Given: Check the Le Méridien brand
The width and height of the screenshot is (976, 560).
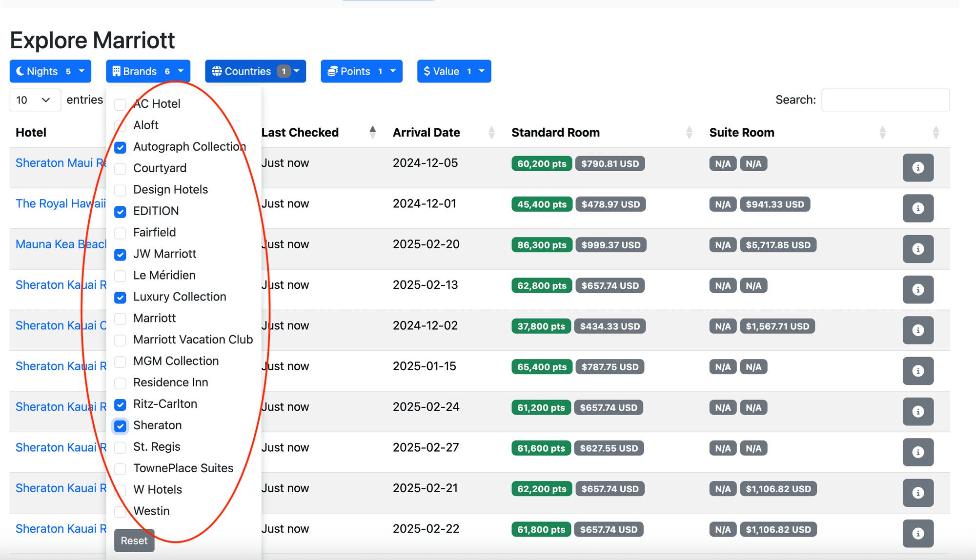Looking at the screenshot, I should pyautogui.click(x=120, y=276).
